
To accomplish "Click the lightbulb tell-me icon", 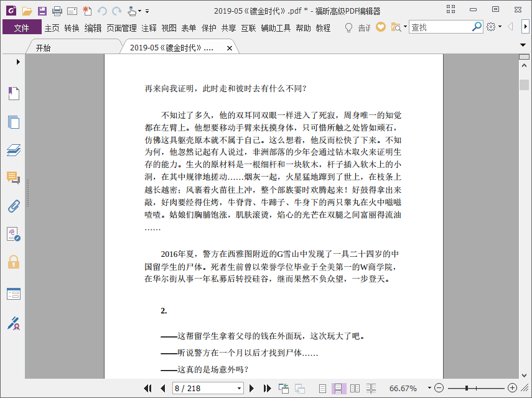I will pyautogui.click(x=348, y=27).
